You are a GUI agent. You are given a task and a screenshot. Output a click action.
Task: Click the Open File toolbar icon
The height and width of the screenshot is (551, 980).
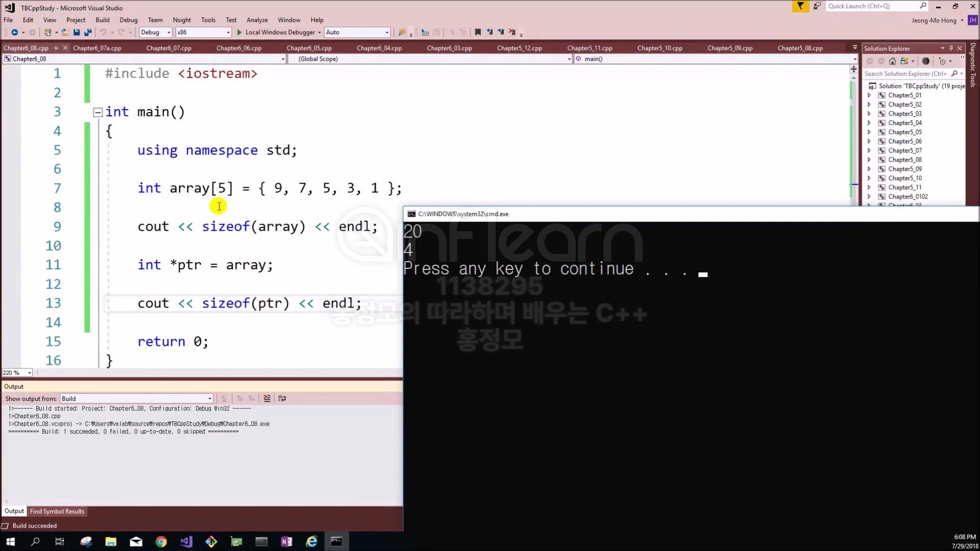click(65, 32)
